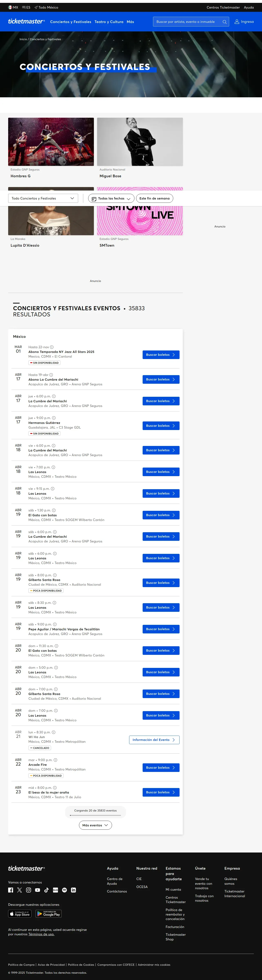Click the Ingresa user icon
The height and width of the screenshot is (980, 262).
pos(237,22)
